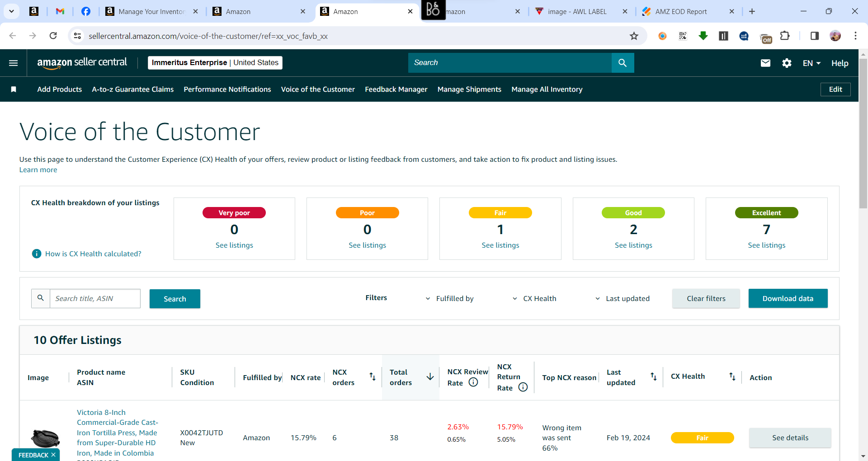
Task: Switch to the AMZ EOD Report tab
Action: point(681,12)
